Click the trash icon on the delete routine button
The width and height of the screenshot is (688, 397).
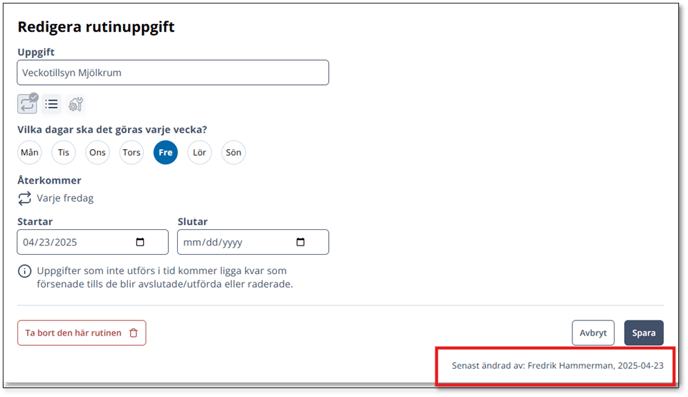click(134, 333)
